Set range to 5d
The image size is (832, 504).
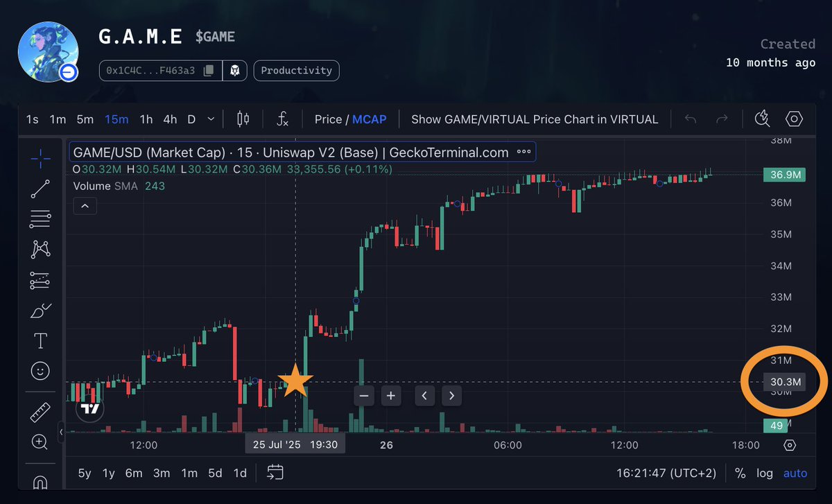point(215,473)
